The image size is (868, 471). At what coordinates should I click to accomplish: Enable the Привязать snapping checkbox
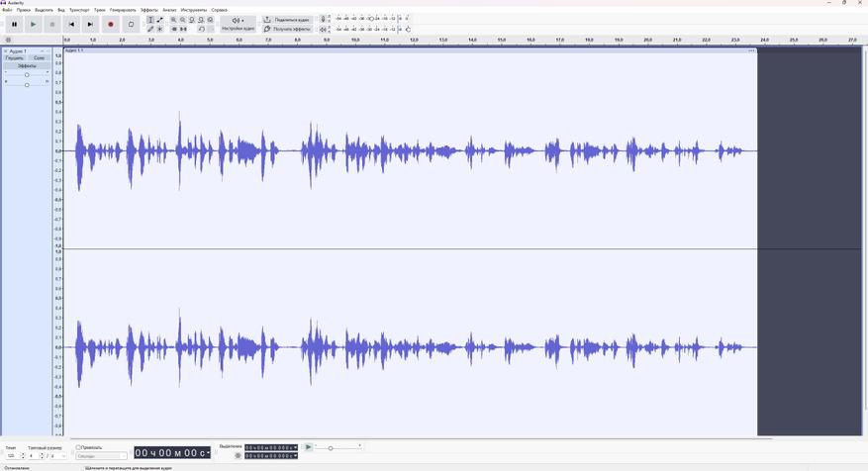[78, 447]
